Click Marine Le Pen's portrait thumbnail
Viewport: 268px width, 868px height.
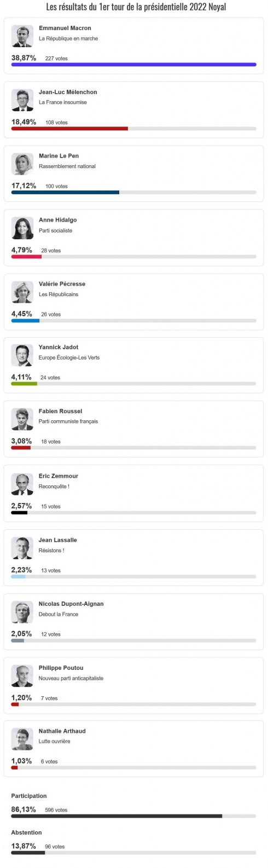[x=22, y=164]
